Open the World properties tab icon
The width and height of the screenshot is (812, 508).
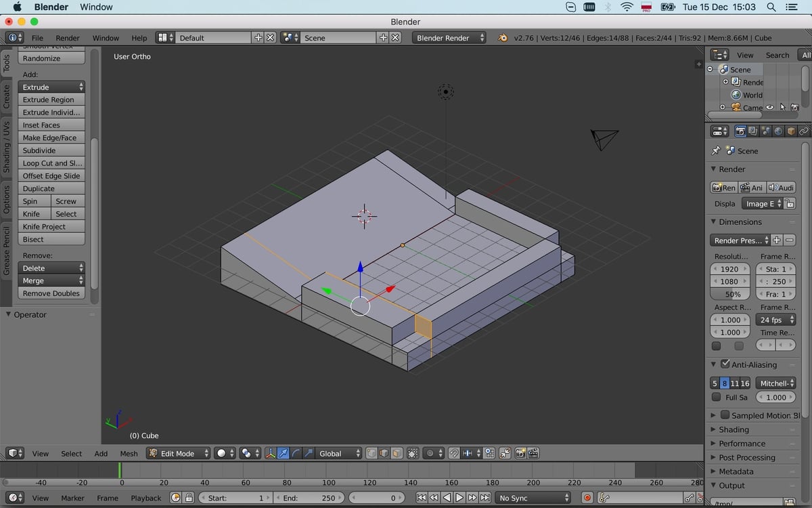[x=778, y=131]
